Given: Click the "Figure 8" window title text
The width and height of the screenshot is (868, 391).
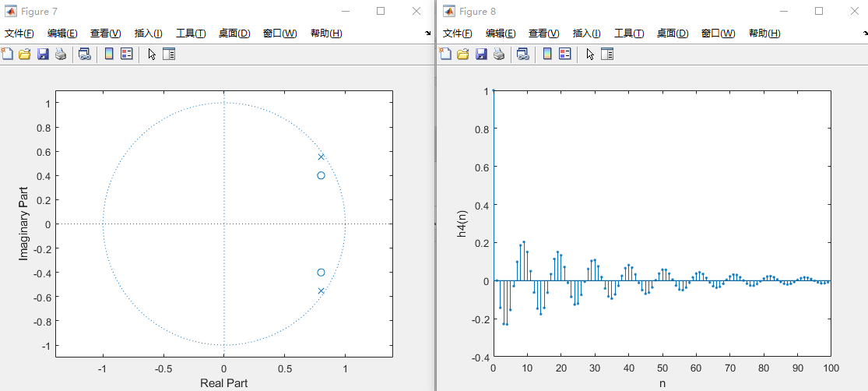Looking at the screenshot, I should tap(478, 11).
